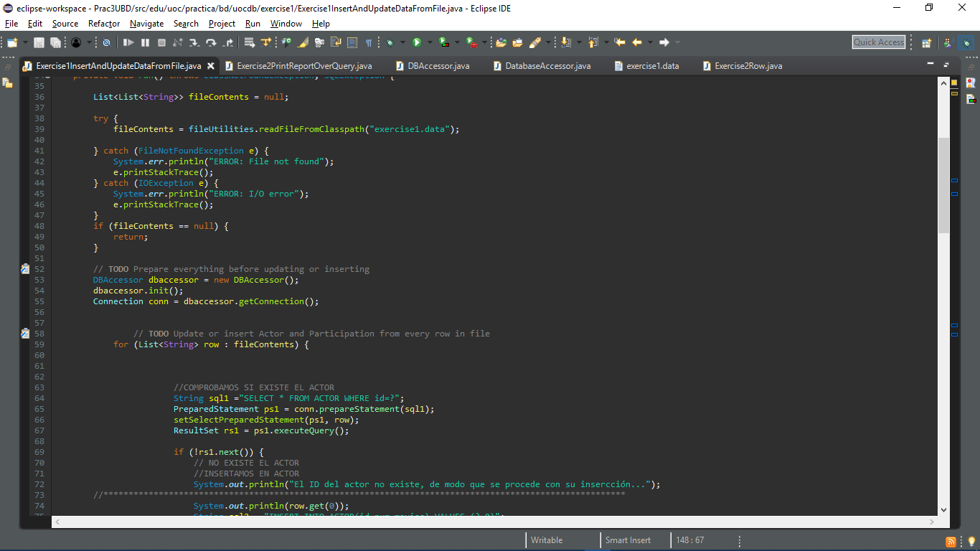
Task: Open the Coverage dropdown arrow
Action: [457, 42]
